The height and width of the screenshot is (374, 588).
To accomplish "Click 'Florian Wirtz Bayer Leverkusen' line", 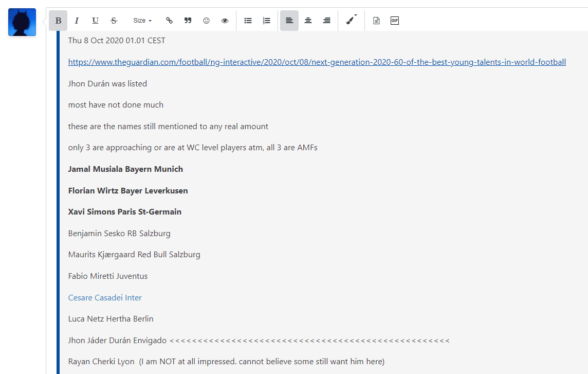I will 128,191.
